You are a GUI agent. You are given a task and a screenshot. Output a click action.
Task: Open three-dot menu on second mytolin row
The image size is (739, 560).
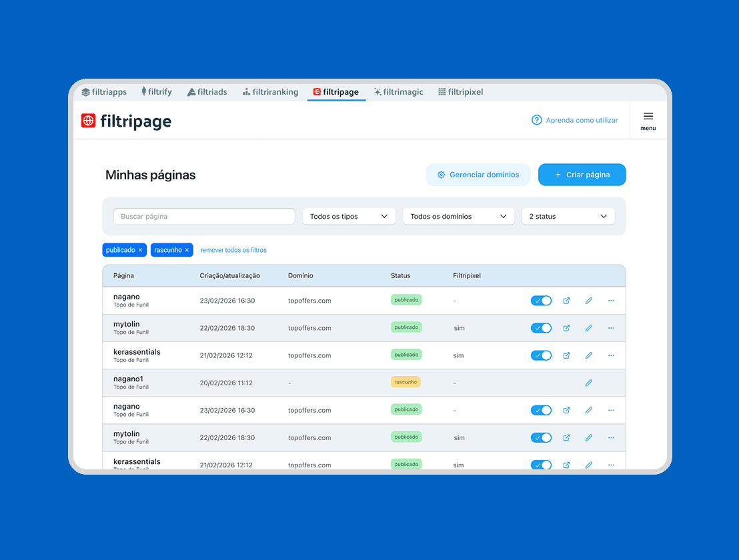612,437
